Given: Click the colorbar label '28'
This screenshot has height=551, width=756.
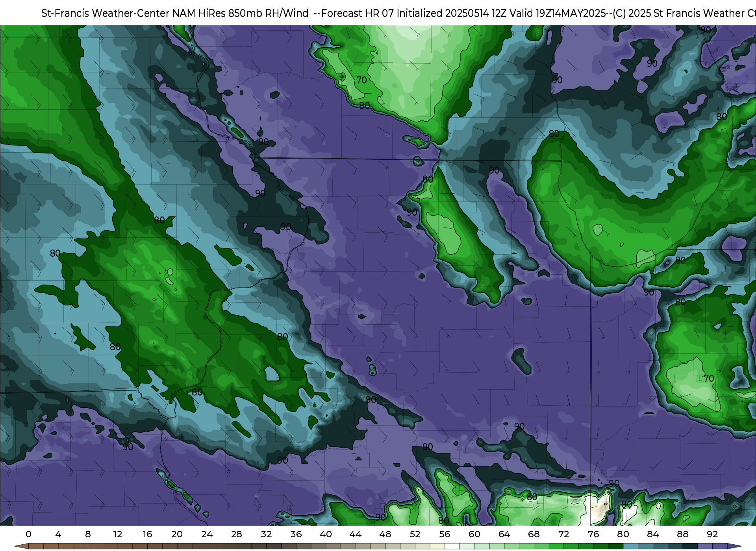Looking at the screenshot, I should click(236, 534).
